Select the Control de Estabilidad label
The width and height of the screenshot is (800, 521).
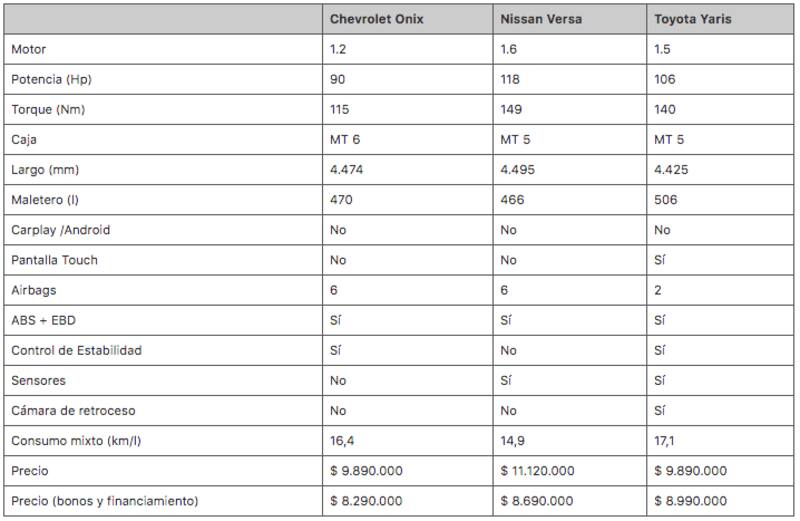coord(77,350)
